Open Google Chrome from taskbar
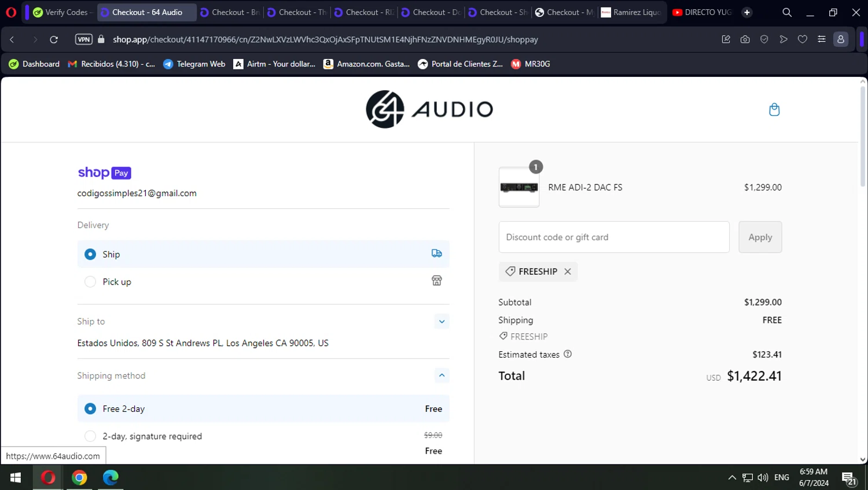 [x=79, y=477]
